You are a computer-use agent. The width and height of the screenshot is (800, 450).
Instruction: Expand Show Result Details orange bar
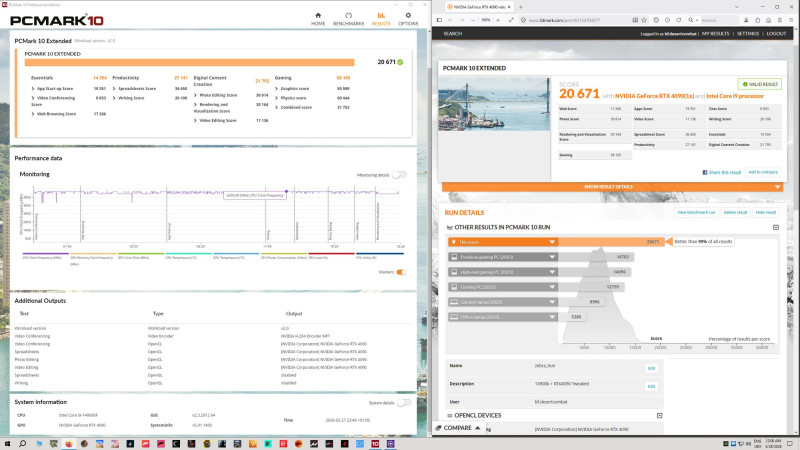pos(612,187)
